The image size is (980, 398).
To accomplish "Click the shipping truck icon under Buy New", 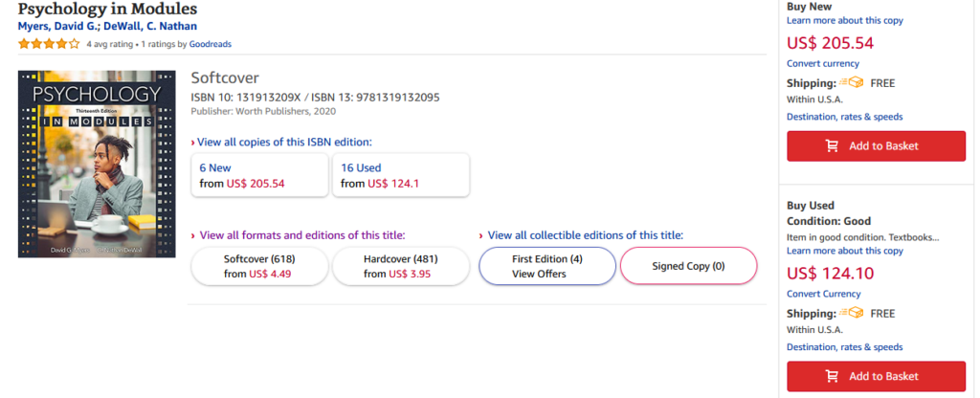I will click(852, 83).
